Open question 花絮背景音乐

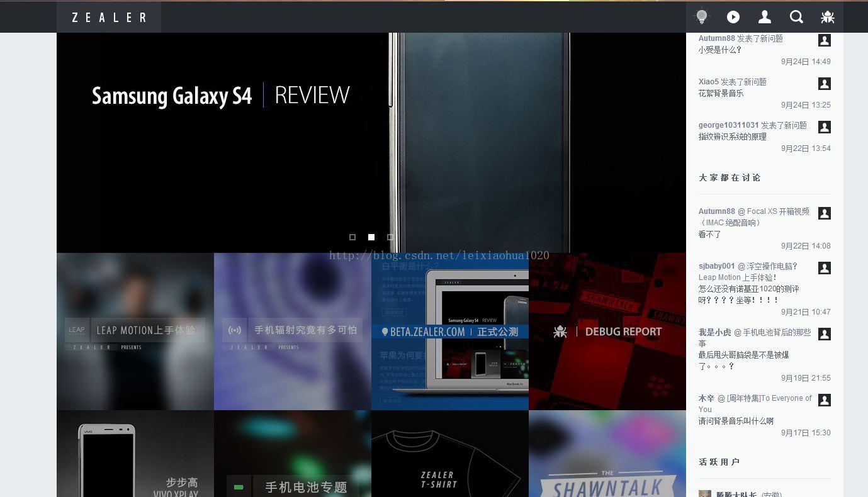(x=721, y=93)
